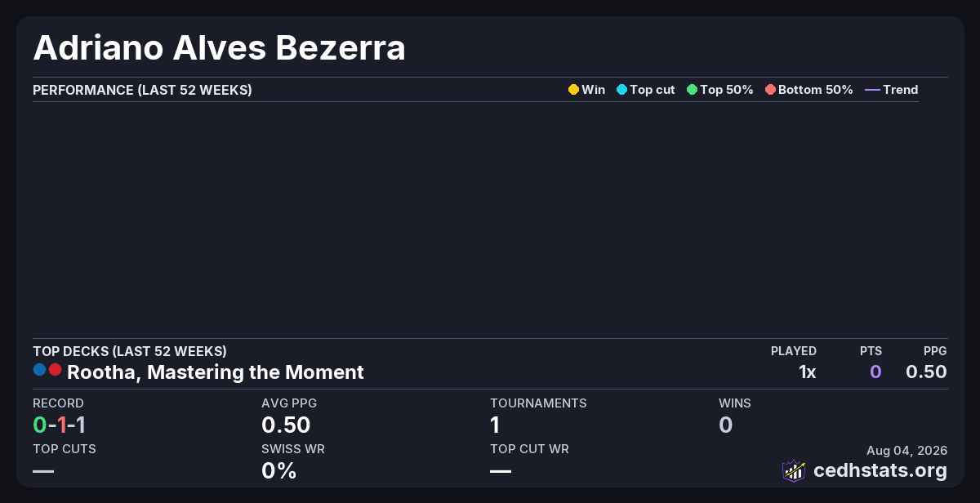Toggle the Trend series legend label
Image resolution: width=980 pixels, height=503 pixels.
[x=900, y=90]
